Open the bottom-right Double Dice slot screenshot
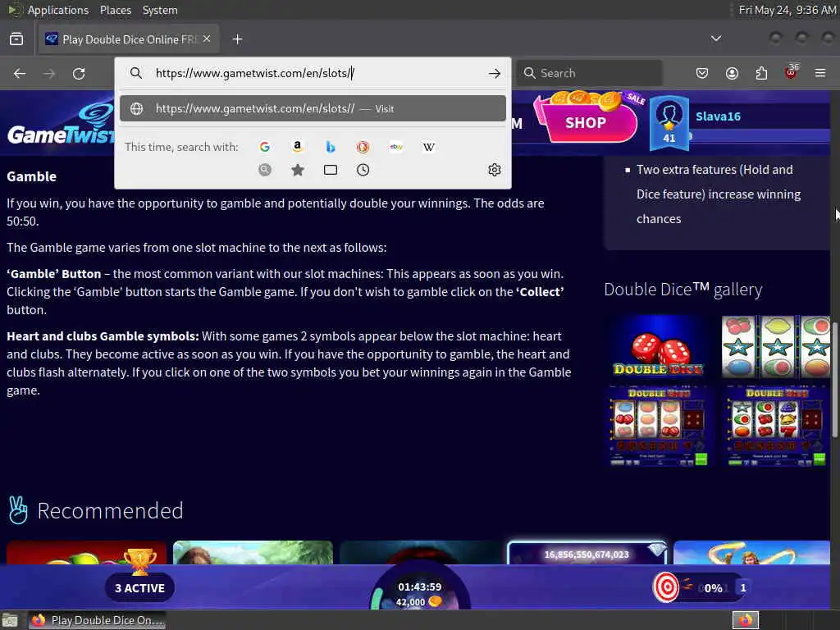 777,426
